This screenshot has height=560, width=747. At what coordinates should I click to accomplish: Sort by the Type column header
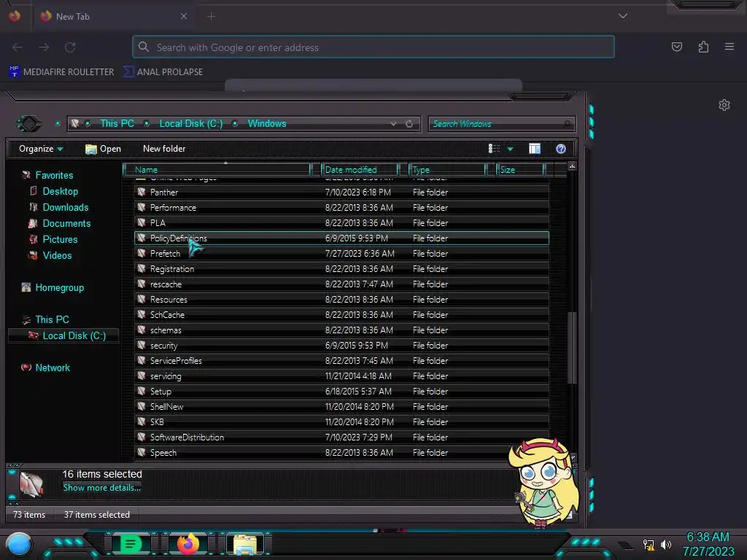pyautogui.click(x=447, y=169)
